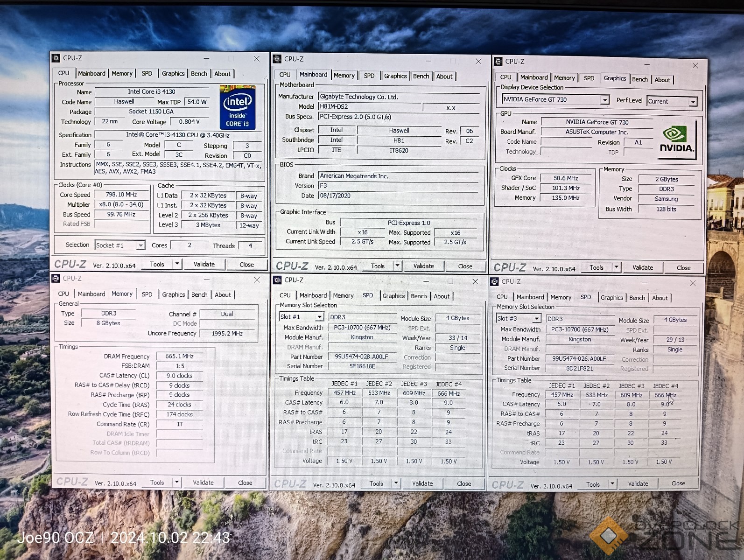This screenshot has width=744, height=560.
Task: Click the Tools button in the processor window
Action: pos(157,264)
